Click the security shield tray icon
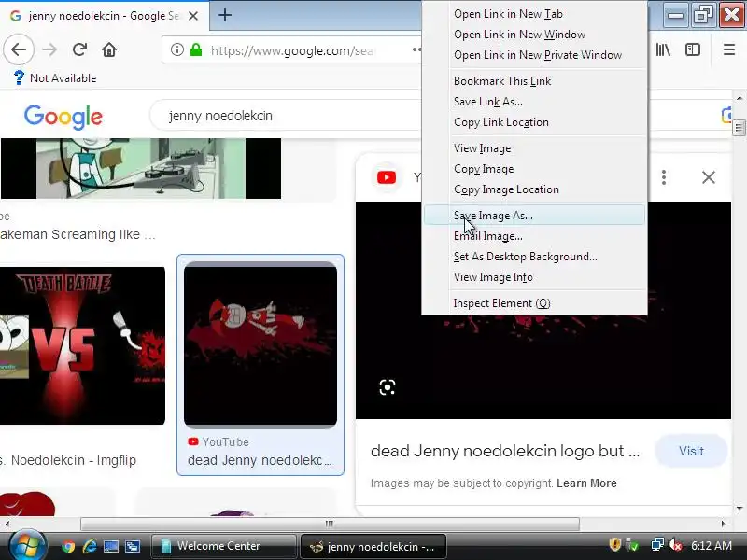The height and width of the screenshot is (560, 747). click(x=615, y=544)
